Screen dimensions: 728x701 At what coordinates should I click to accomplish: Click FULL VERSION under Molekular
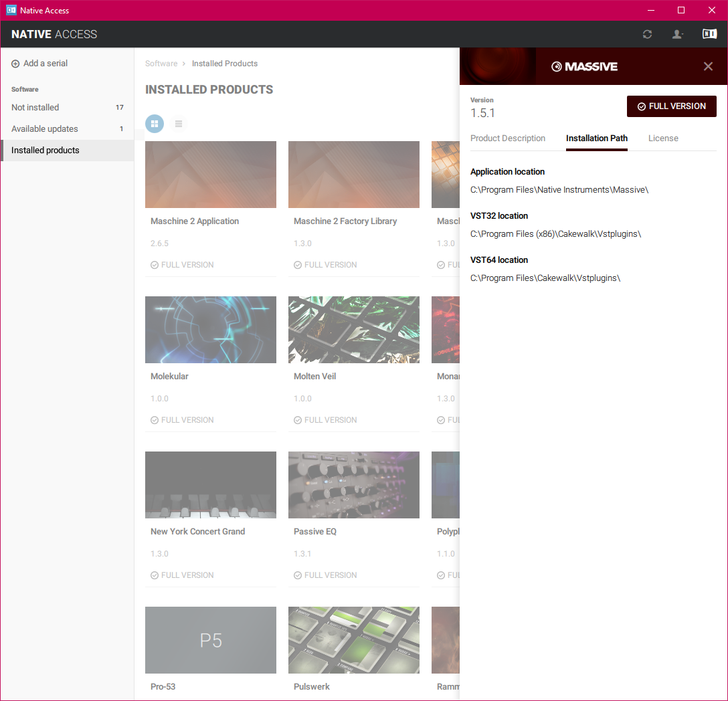(x=182, y=419)
